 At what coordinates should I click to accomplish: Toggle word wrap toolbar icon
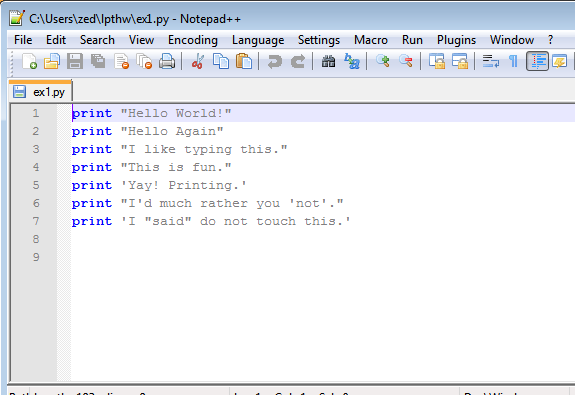[x=491, y=61]
